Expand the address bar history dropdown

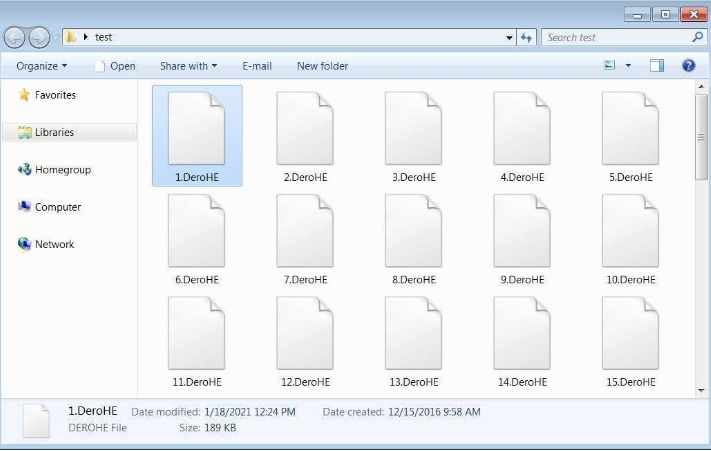pos(510,38)
